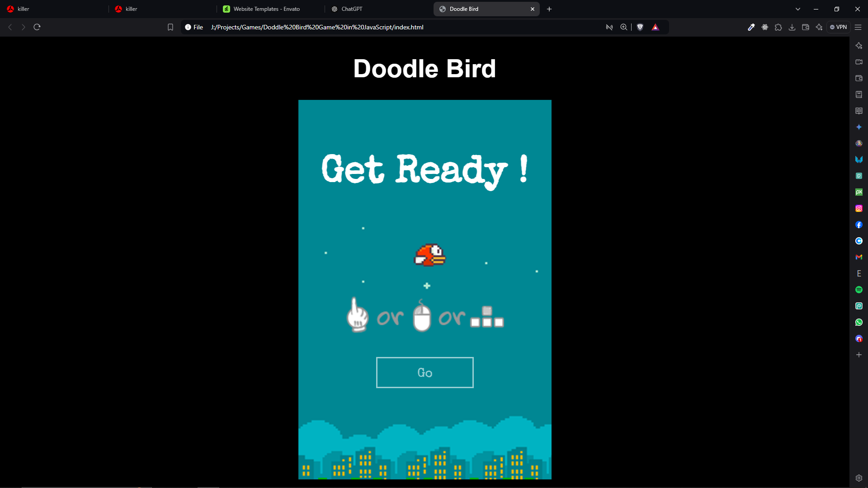Add a new sidebar item with the plus
The height and width of the screenshot is (488, 868).
[859, 355]
